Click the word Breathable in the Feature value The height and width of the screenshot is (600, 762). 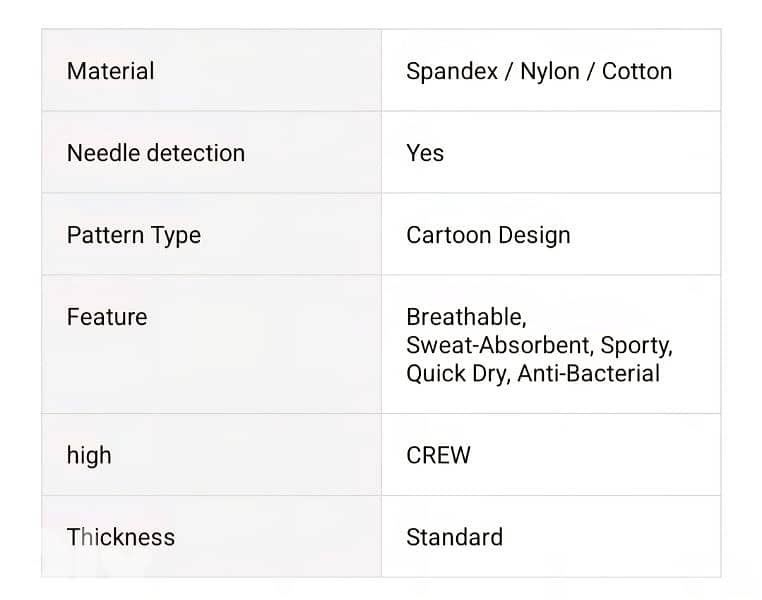(x=465, y=317)
